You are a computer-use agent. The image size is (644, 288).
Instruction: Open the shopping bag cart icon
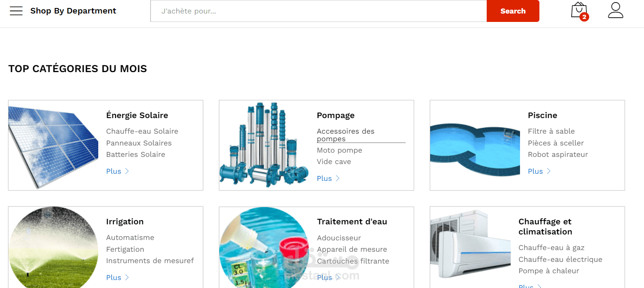579,10
